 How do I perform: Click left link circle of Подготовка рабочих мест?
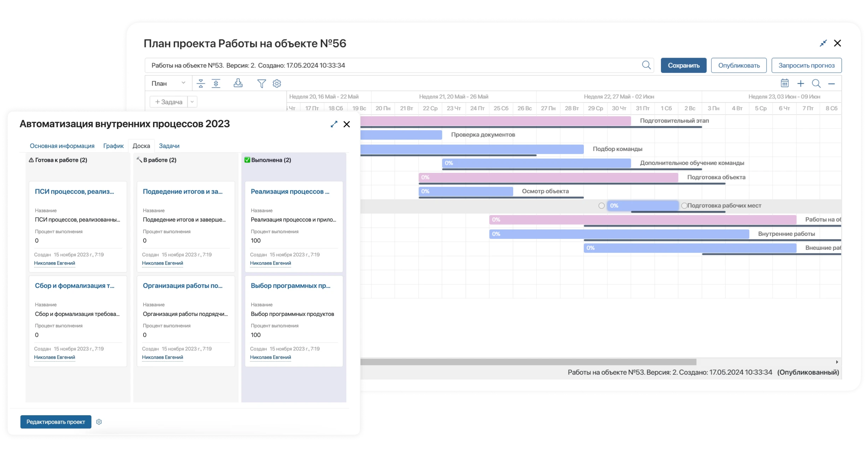[602, 206]
